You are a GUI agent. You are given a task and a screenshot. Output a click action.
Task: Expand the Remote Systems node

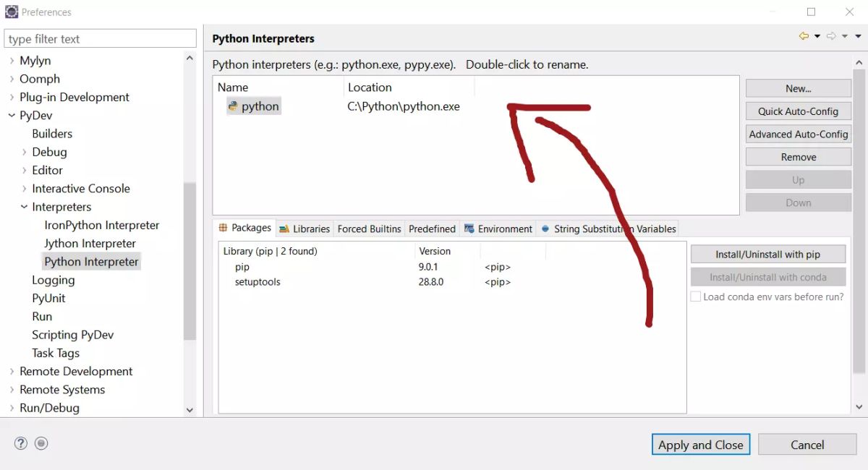12,389
